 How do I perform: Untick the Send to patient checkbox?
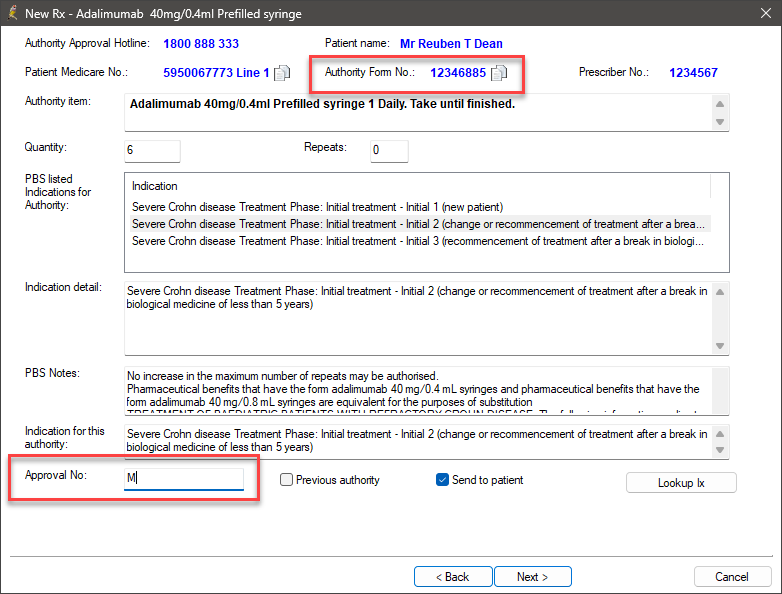(x=442, y=480)
